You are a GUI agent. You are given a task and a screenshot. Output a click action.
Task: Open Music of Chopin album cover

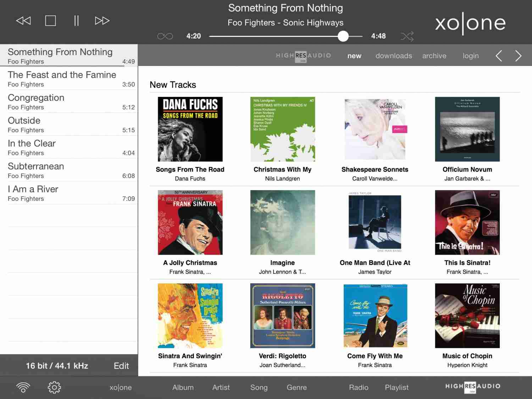tap(467, 316)
